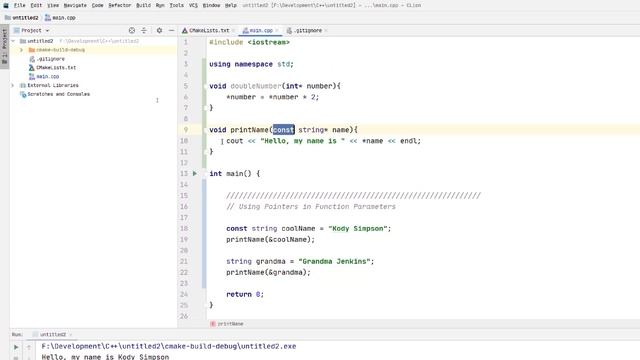640x360 pixels.
Task: Select .gitignore in the project tree
Action: [50, 59]
